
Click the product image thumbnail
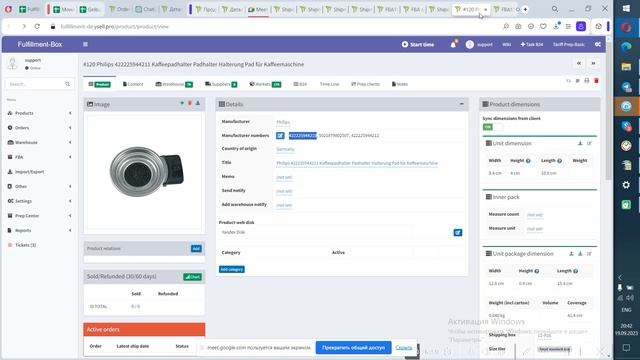click(x=144, y=172)
